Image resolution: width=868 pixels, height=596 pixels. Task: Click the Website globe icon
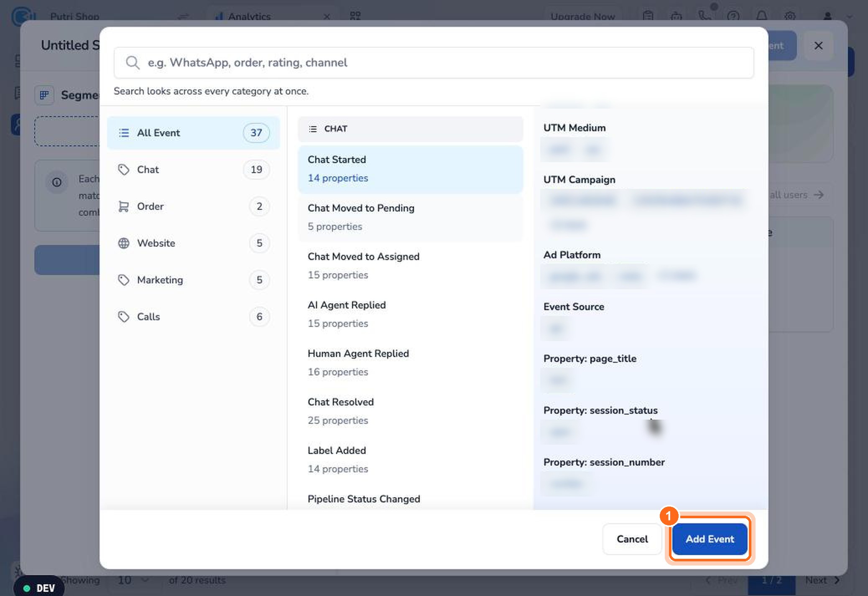click(123, 243)
